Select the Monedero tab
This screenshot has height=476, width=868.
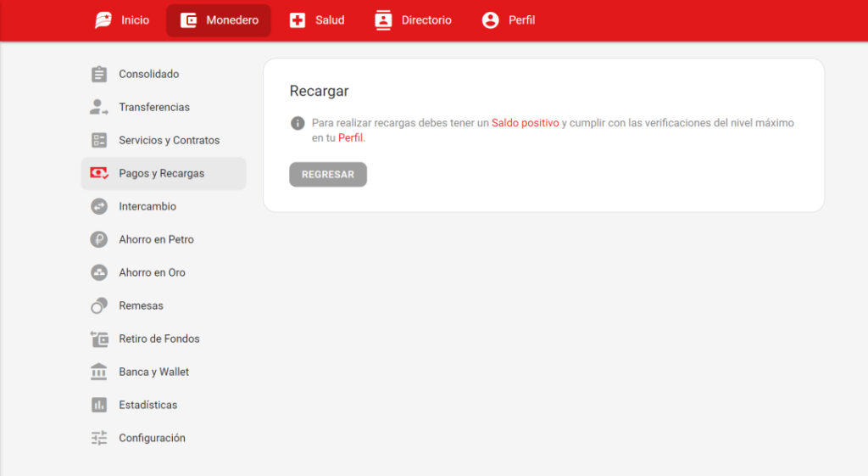point(219,20)
